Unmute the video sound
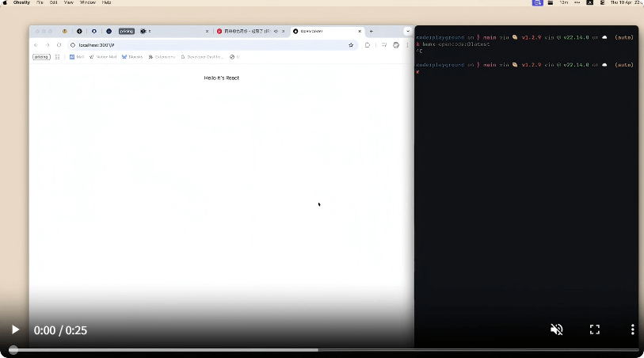 556,329
